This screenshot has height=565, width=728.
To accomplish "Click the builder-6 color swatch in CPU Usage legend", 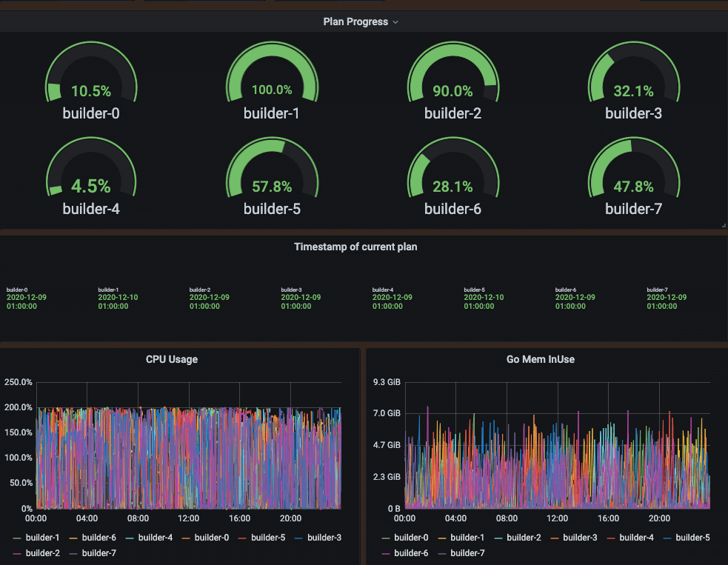I will click(73, 538).
